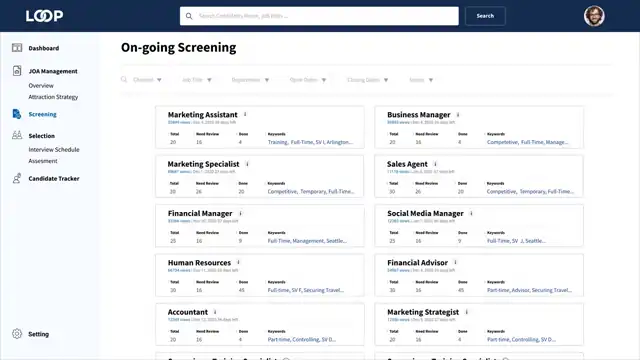Click the Dashboard sidebar icon
The width and height of the screenshot is (640, 360).
(17, 48)
